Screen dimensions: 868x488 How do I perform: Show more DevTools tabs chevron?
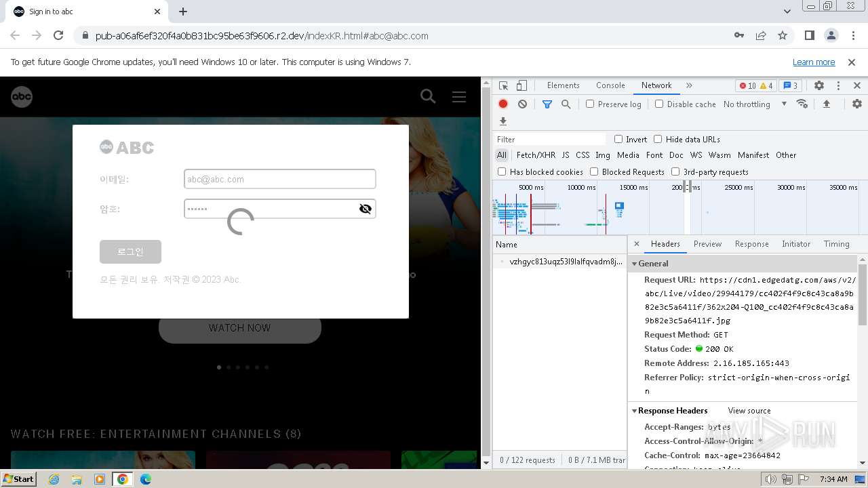pyautogui.click(x=690, y=85)
